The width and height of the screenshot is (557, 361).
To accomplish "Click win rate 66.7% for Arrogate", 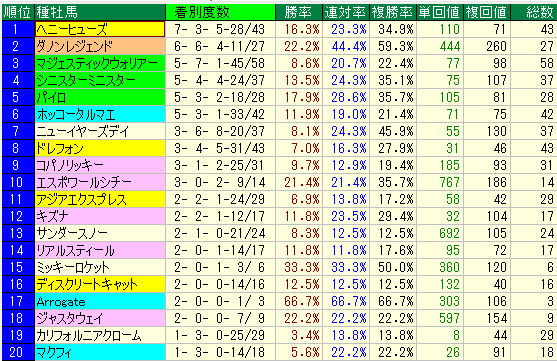I will click(x=302, y=301).
